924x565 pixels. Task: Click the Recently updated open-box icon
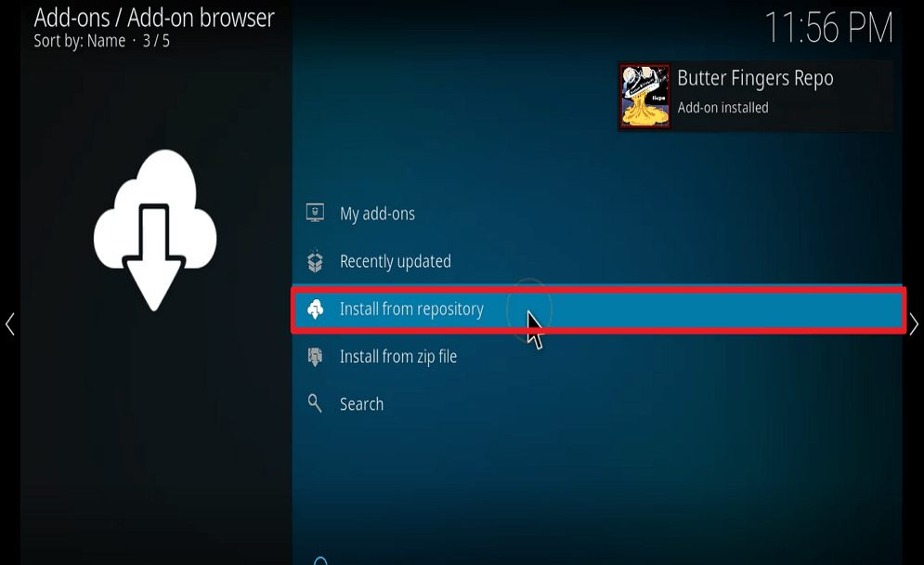click(x=315, y=261)
